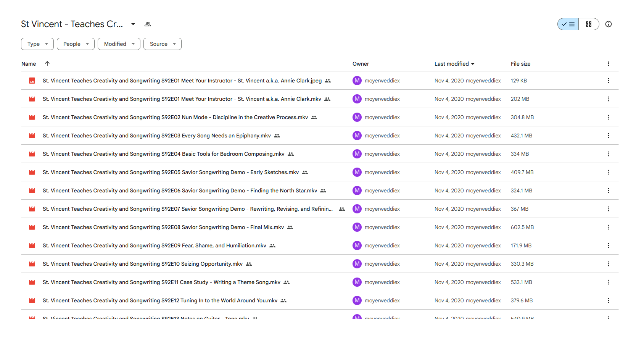Click the folder title St Vincent - Teaches Cr...
Image resolution: width=644 pixels, height=339 pixels.
72,24
